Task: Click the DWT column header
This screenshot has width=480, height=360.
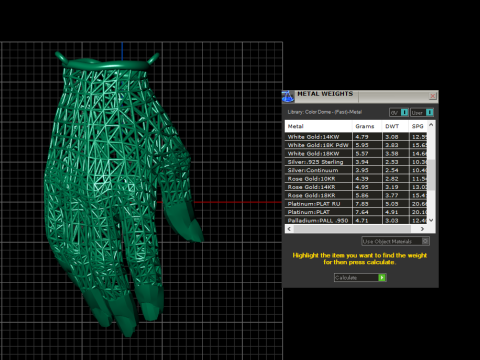Action: coord(396,126)
